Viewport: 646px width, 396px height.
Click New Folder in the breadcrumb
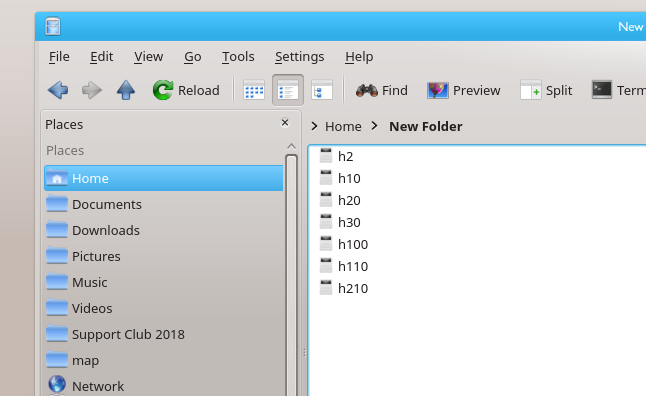tap(426, 127)
